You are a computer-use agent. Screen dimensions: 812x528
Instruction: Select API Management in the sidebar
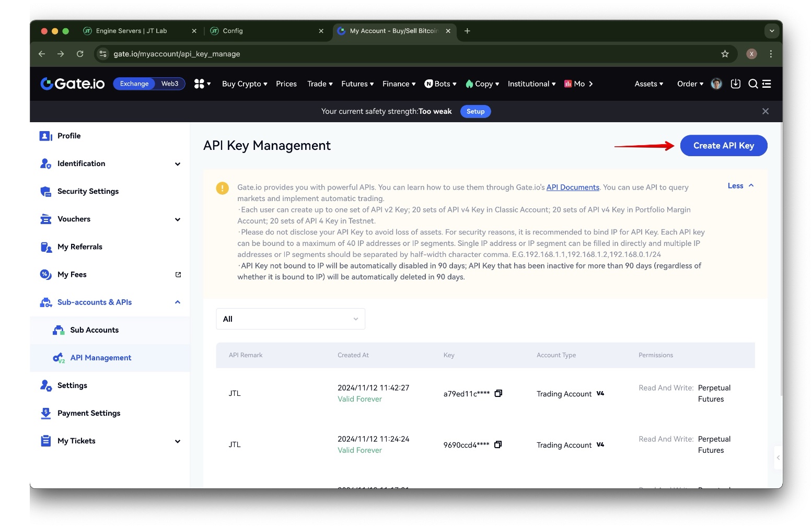(x=100, y=358)
